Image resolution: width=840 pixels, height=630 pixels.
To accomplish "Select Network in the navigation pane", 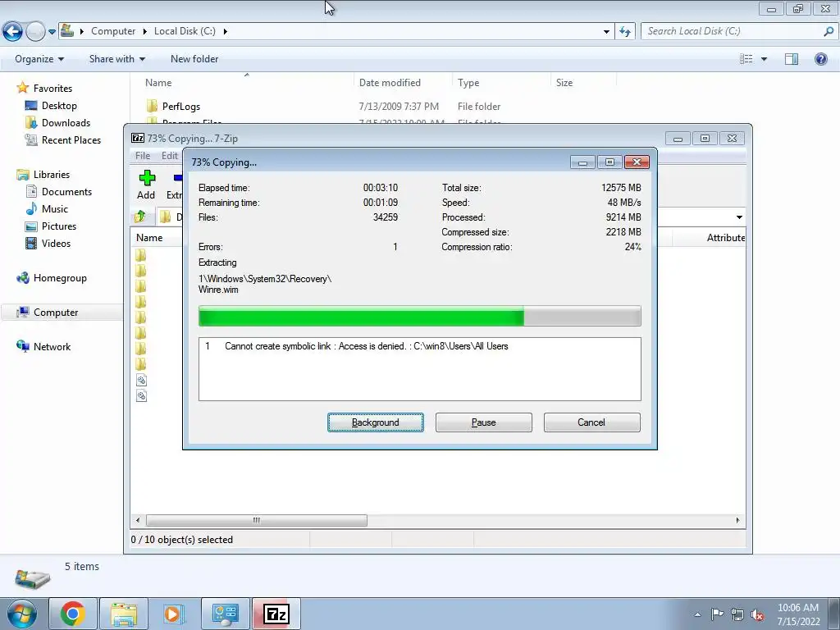I will pyautogui.click(x=52, y=346).
